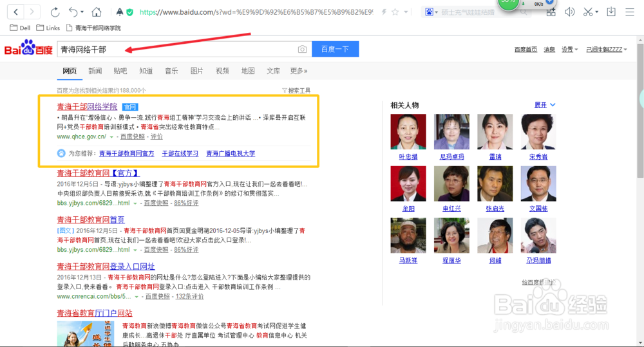This screenshot has width=644, height=347.
Task: Bookmark page with the star icon
Action: pyautogui.click(x=395, y=12)
